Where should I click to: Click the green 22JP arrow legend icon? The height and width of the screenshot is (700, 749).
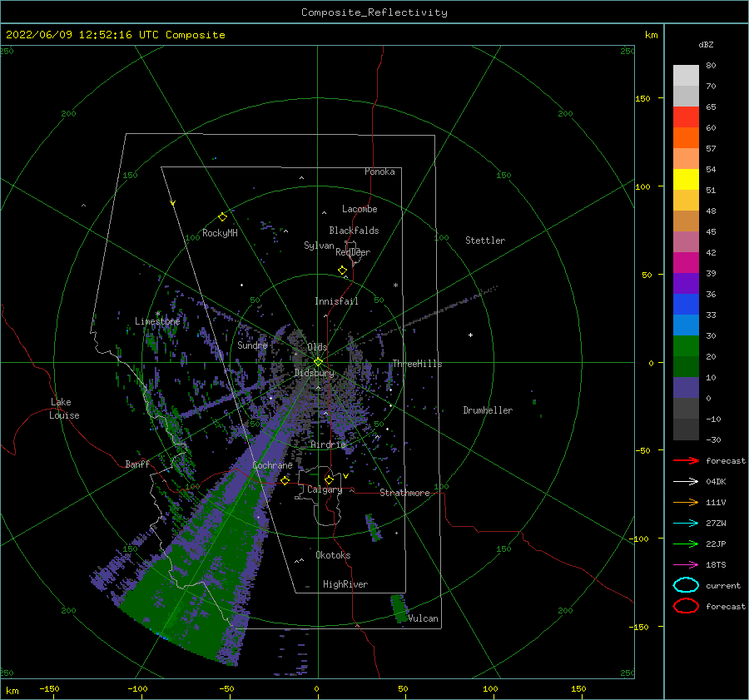(686, 544)
